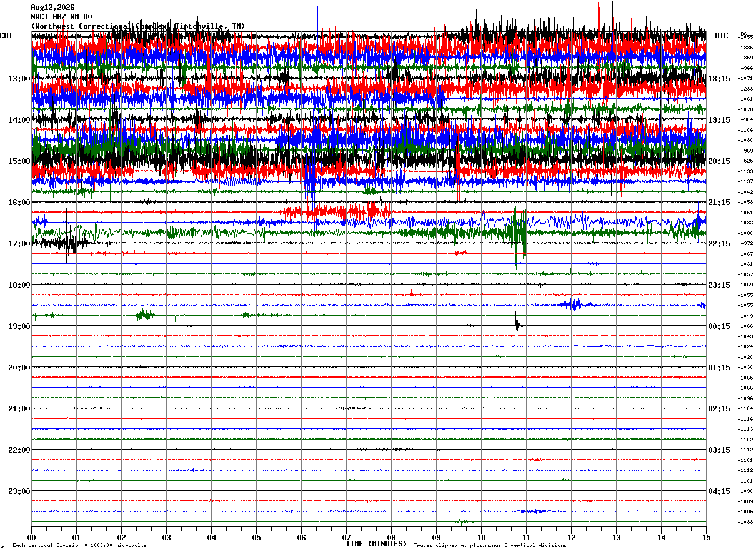
Task: Select the 00:15 UTC label
Action: point(719,326)
